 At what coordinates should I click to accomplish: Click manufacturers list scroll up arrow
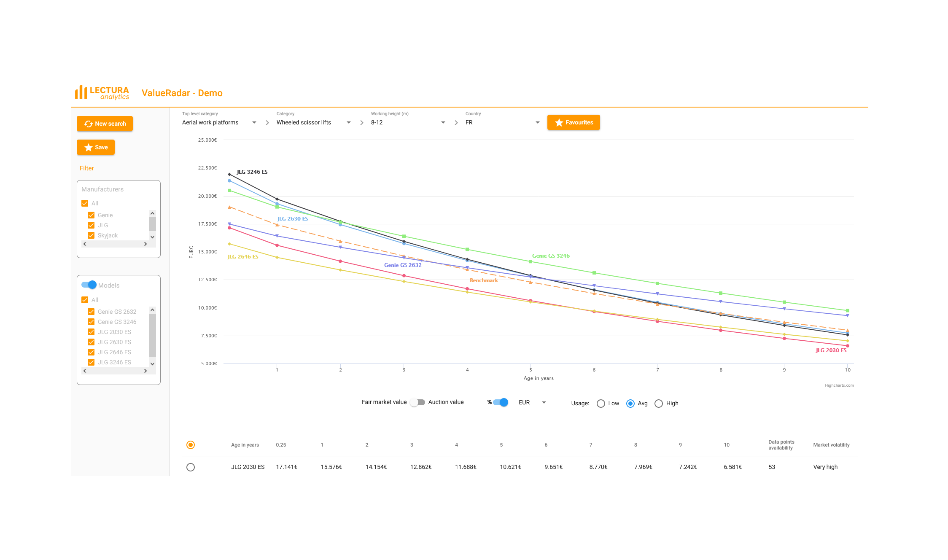tap(153, 213)
